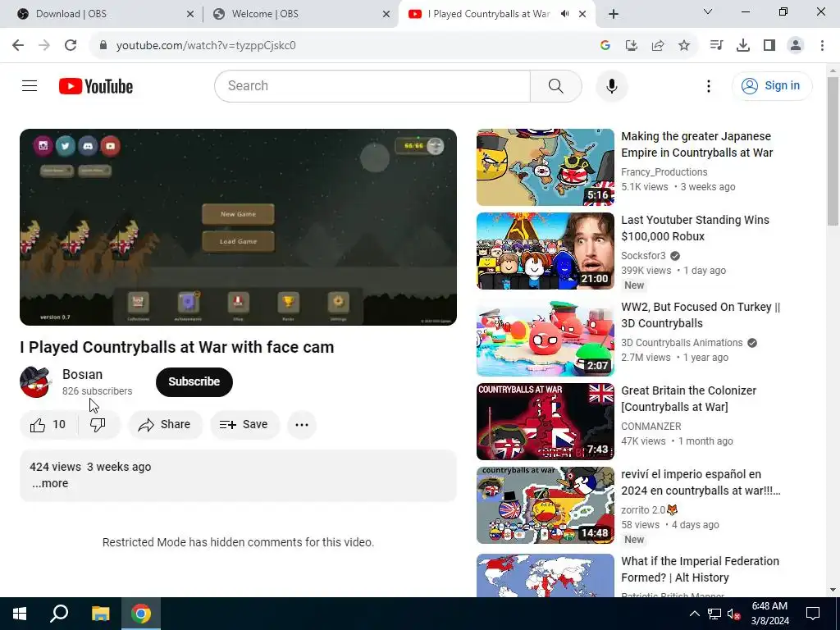
Task: Click the Google icon in address bar
Action: [605, 46]
